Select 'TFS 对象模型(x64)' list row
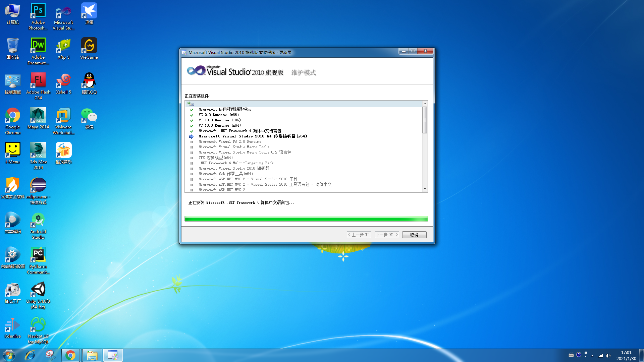This screenshot has height=362, width=644. (303, 158)
